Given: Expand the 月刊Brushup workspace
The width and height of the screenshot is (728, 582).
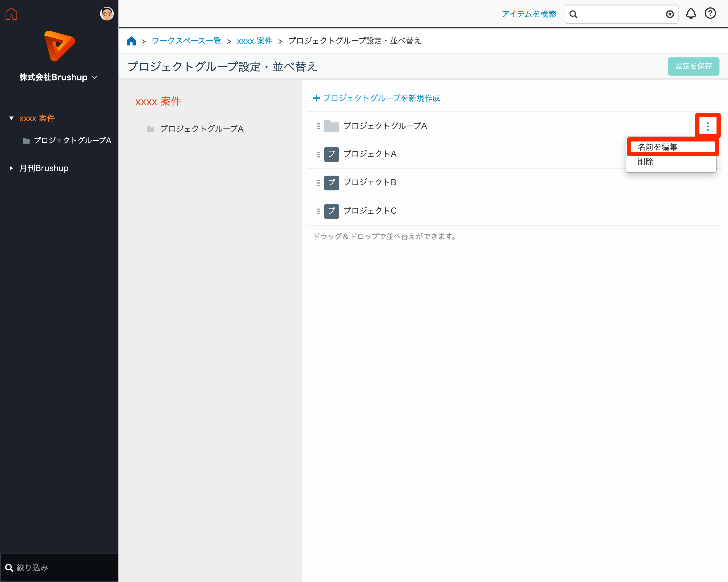Looking at the screenshot, I should click(x=11, y=168).
